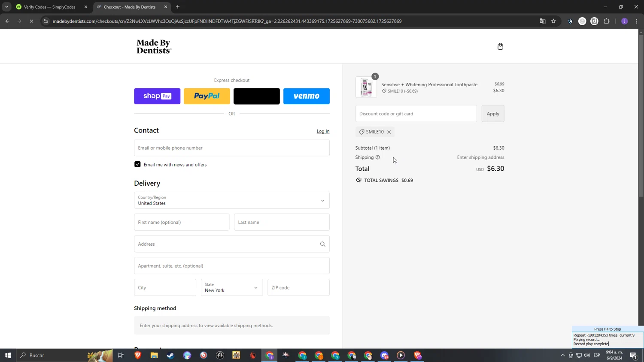644x362 pixels.
Task: Close the Checkout tab
Action: pyautogui.click(x=166, y=7)
